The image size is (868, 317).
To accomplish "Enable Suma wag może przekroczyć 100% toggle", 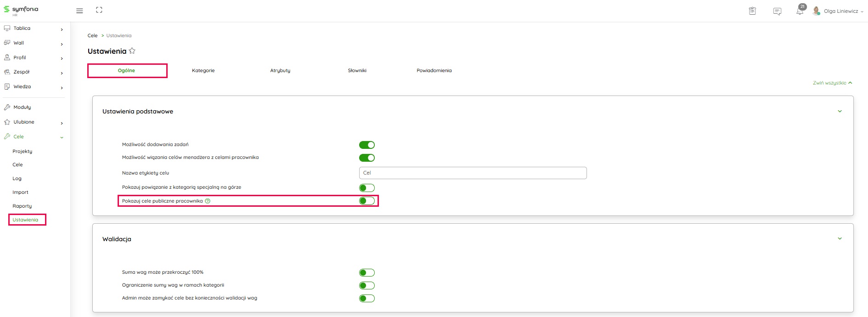I will pos(366,272).
